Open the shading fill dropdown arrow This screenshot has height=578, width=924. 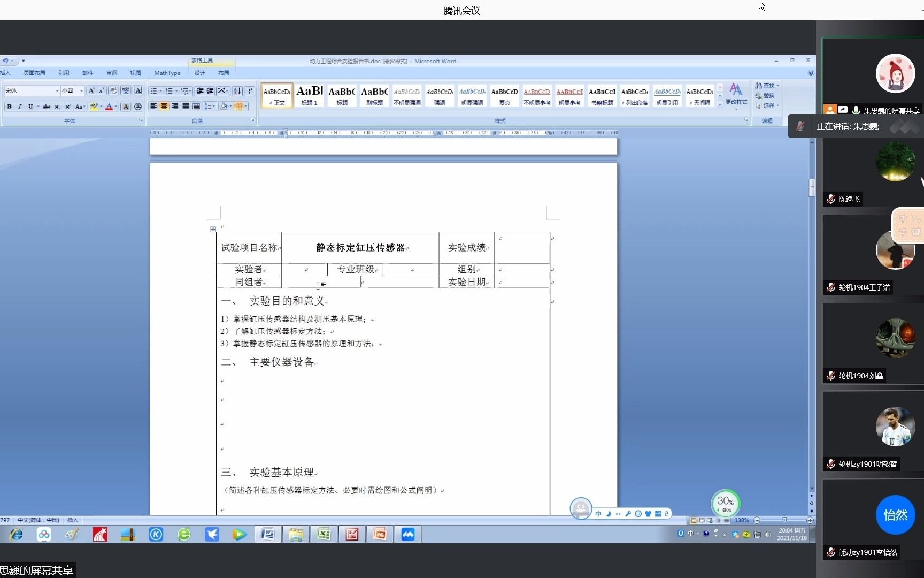(230, 106)
